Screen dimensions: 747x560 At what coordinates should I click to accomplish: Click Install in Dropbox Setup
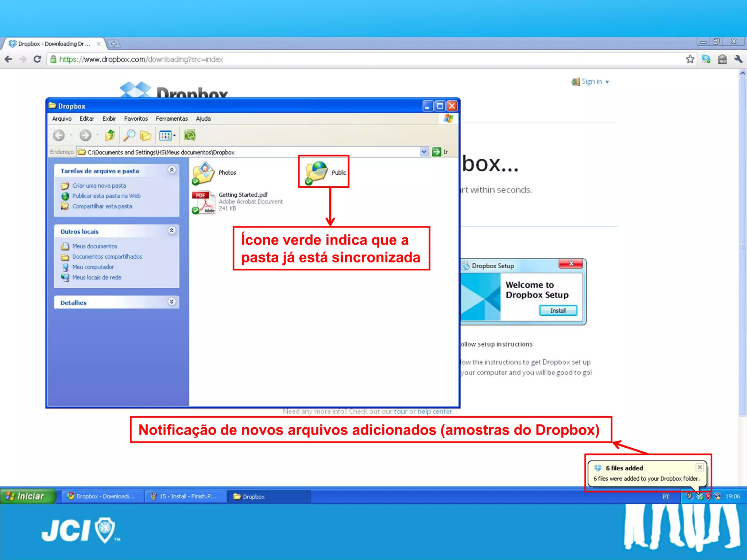click(558, 311)
